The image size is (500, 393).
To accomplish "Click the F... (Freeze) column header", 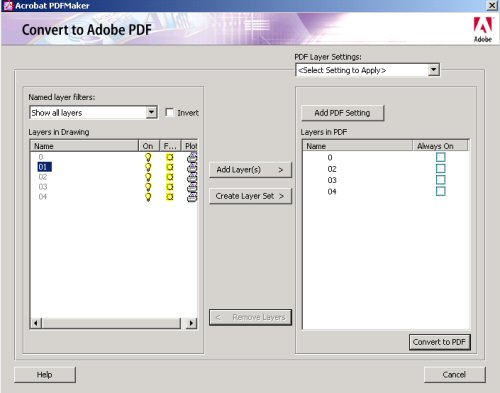I will 170,146.
